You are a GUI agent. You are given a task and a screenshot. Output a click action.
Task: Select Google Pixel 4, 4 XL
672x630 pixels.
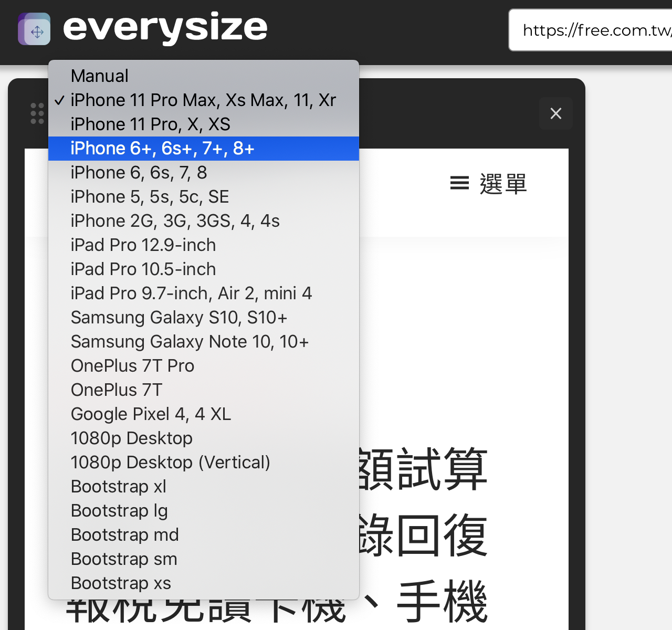click(204, 414)
